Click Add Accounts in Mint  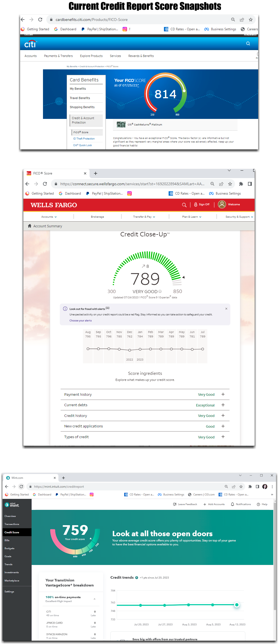pyautogui.click(x=214, y=504)
